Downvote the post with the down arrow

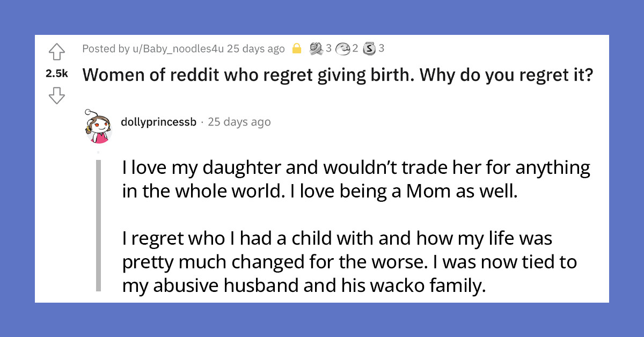tap(56, 94)
